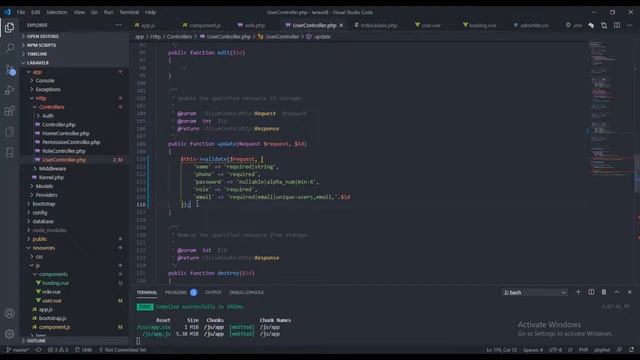640x360 pixels.
Task: Click UserController breadcrumb class item
Action: [x=282, y=37]
